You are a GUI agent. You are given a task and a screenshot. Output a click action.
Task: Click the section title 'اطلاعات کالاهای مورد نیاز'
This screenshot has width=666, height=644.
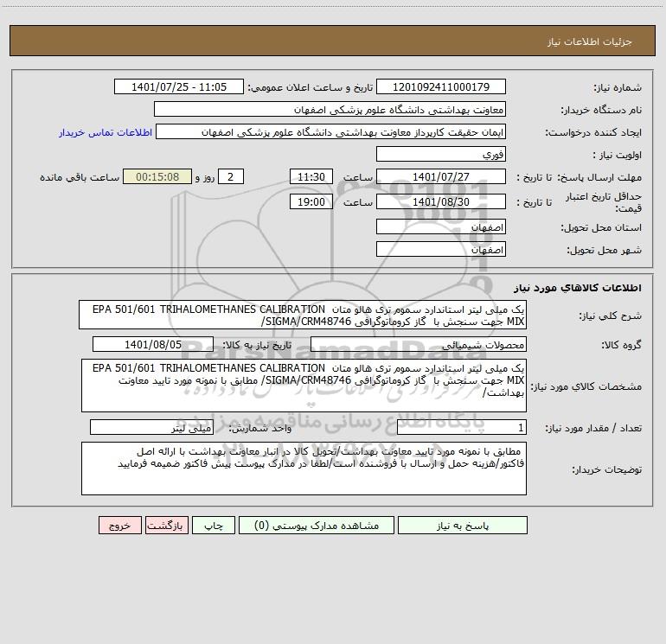pos(578,288)
